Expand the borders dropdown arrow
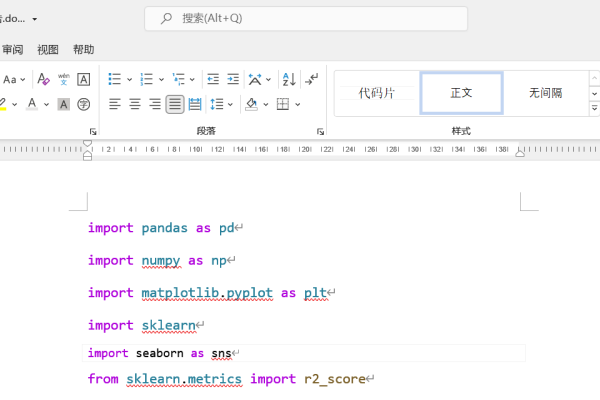600x400 pixels. point(298,104)
